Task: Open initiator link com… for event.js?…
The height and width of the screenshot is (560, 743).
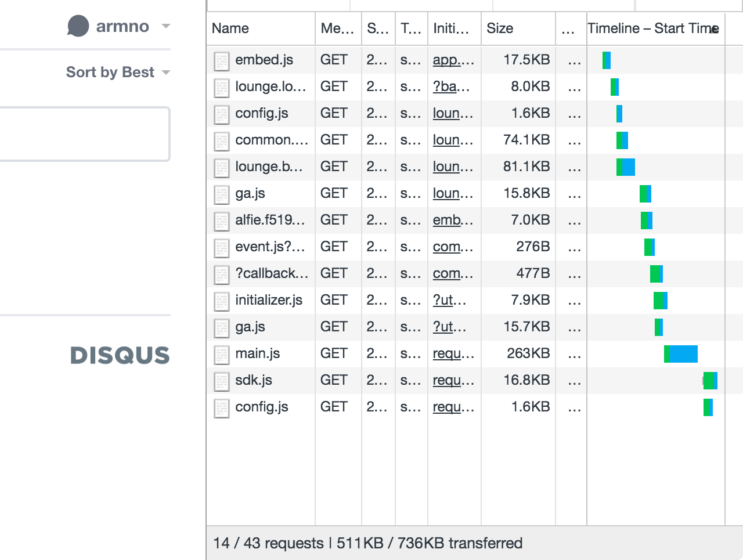Action: tap(453, 247)
